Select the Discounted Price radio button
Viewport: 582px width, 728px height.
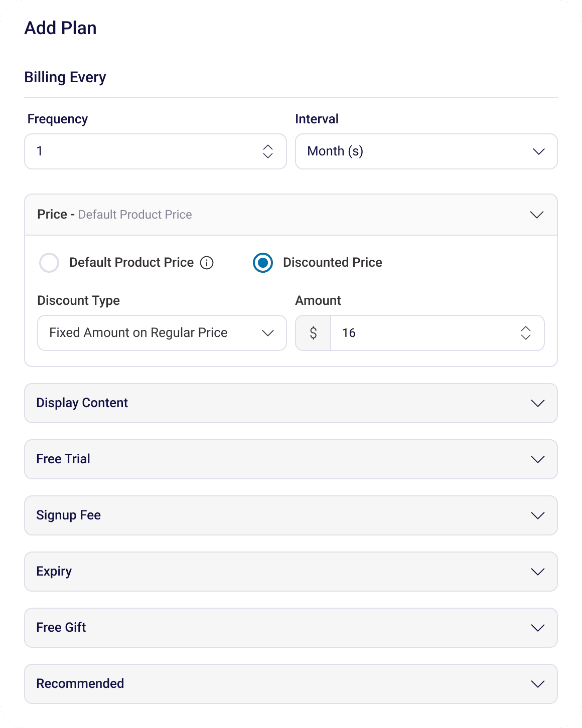pyautogui.click(x=262, y=263)
